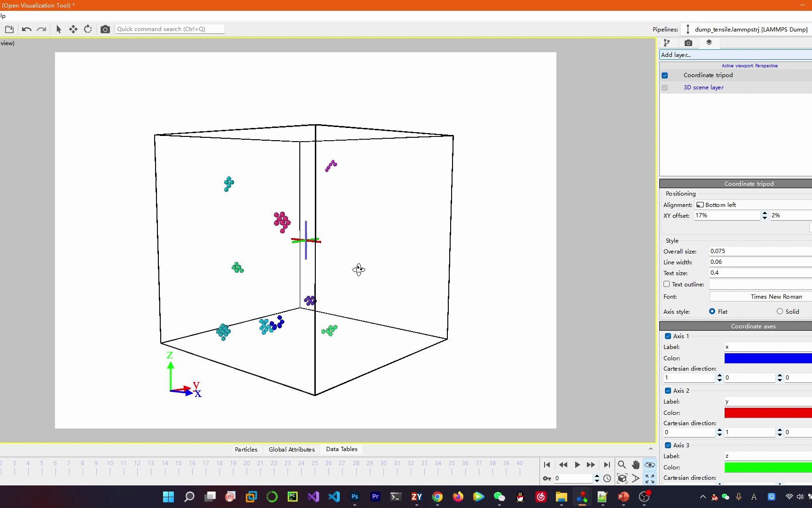The image size is (812, 508).
Task: Open the Alignment dropdown showing Bottom left
Action: tap(753, 205)
